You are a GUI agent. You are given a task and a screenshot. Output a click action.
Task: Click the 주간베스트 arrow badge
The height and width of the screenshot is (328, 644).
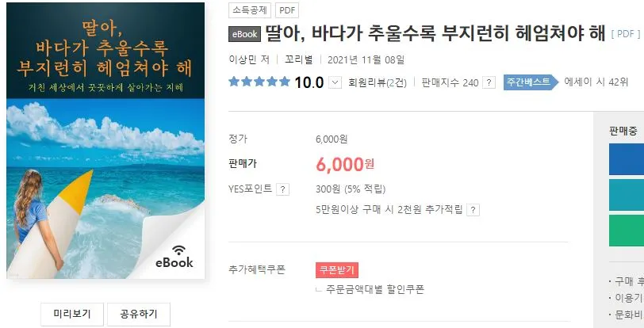[x=531, y=82]
